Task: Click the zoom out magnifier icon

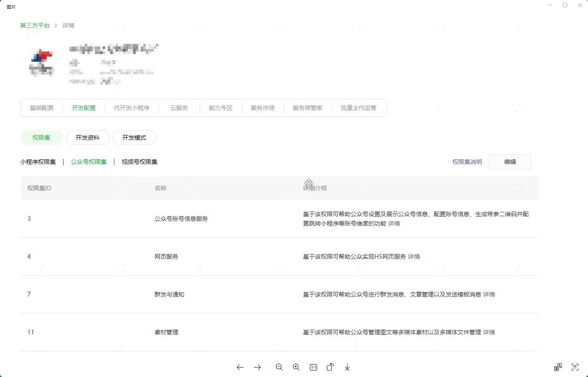Action: (x=279, y=367)
